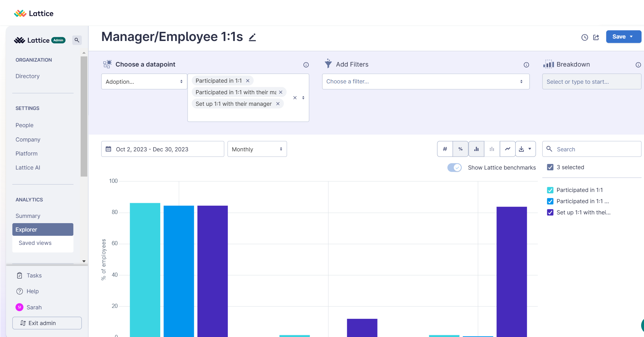The height and width of the screenshot is (337, 644).
Task: Select the bar chart view icon
Action: pyautogui.click(x=476, y=149)
